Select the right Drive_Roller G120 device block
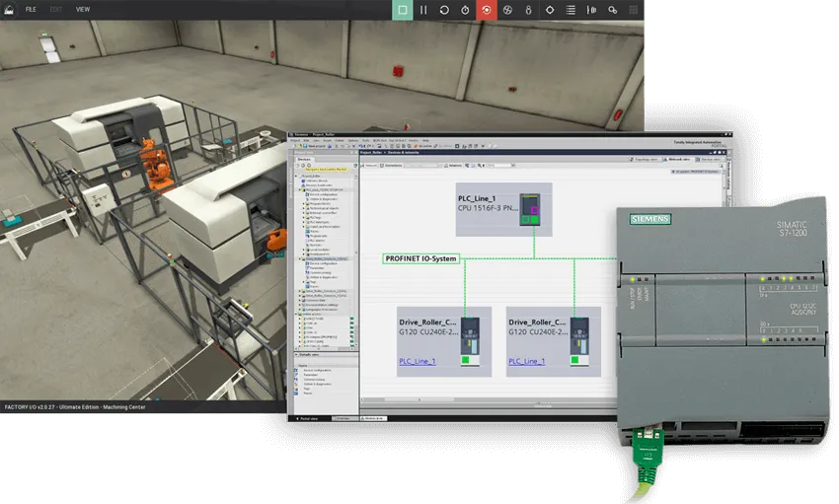This screenshot has width=839, height=504. (x=554, y=341)
